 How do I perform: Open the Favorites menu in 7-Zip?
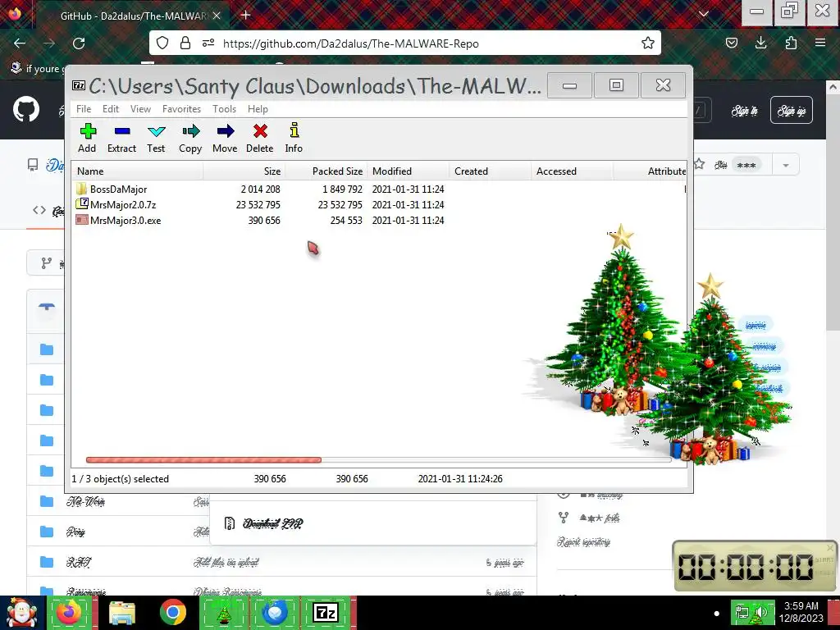pos(181,109)
